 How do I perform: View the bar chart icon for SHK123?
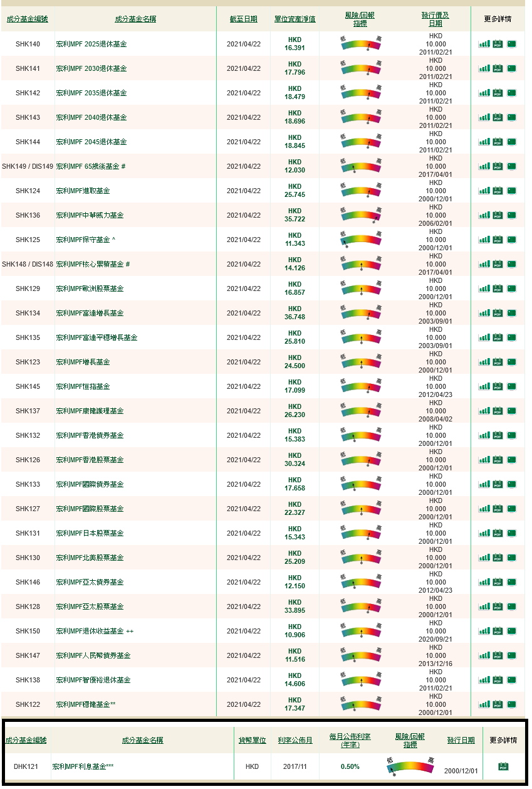(x=484, y=362)
